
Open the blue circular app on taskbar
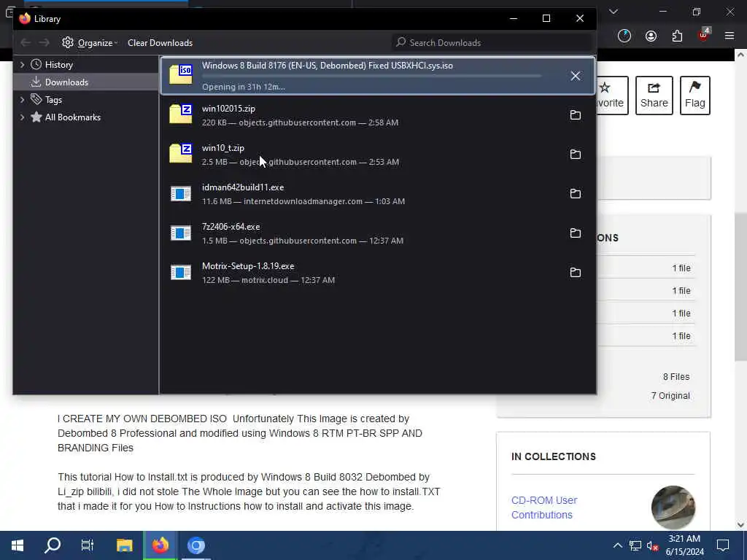[x=196, y=545]
